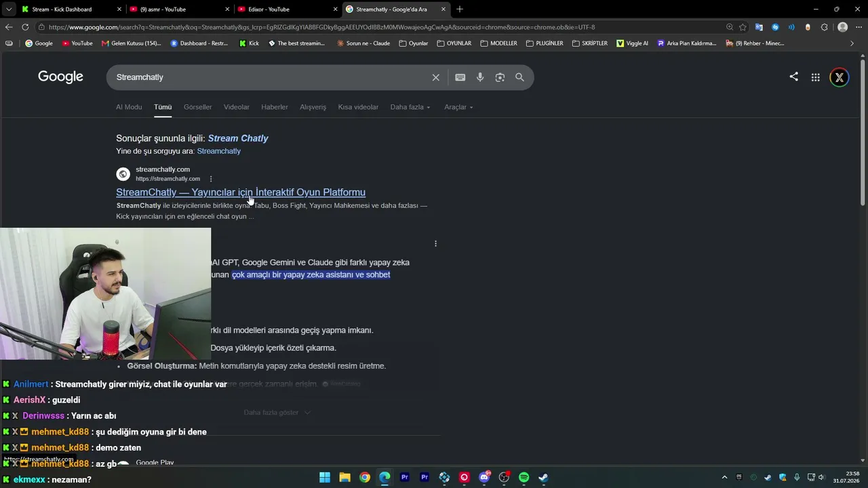This screenshot has width=868, height=488.
Task: Open the zoom indicator in address bar
Action: coord(730,27)
